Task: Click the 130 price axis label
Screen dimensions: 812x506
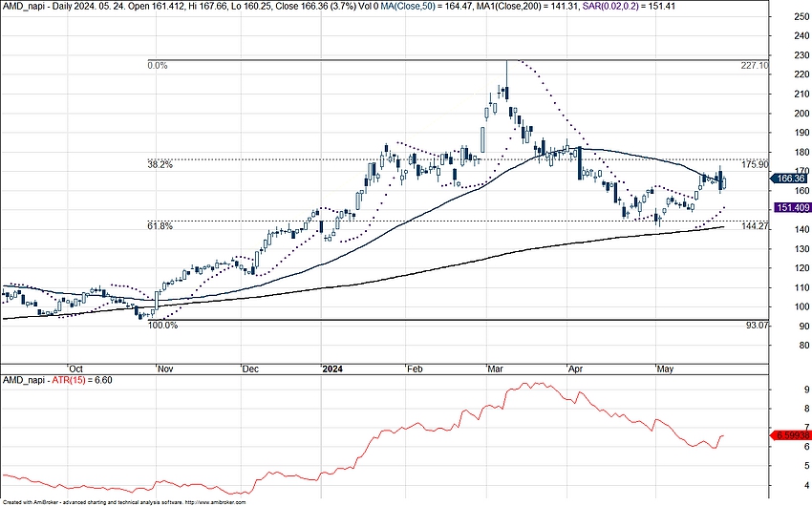Action: coord(802,249)
